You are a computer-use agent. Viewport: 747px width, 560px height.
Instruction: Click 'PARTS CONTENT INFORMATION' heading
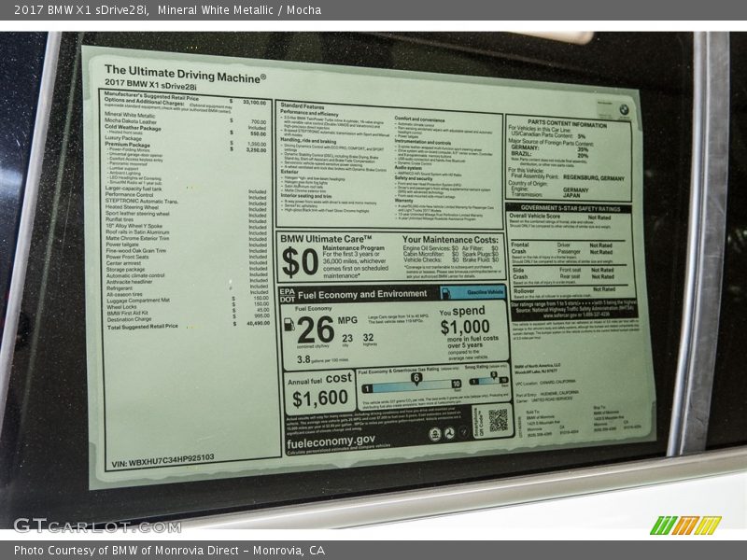click(x=567, y=124)
